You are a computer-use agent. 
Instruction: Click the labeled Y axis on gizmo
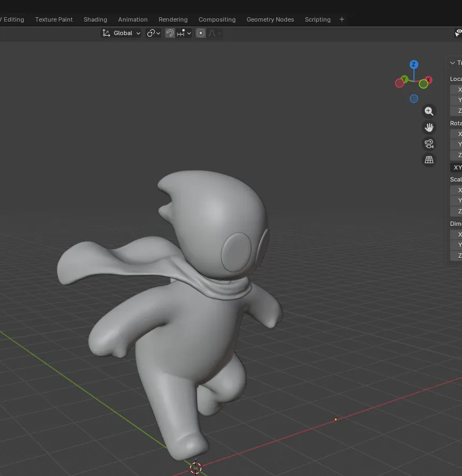[x=404, y=79]
